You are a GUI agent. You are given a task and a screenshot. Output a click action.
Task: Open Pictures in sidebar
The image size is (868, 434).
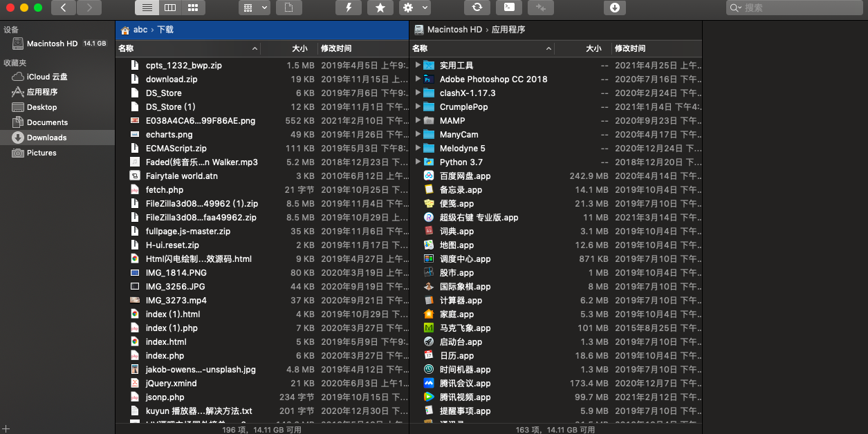57,153
